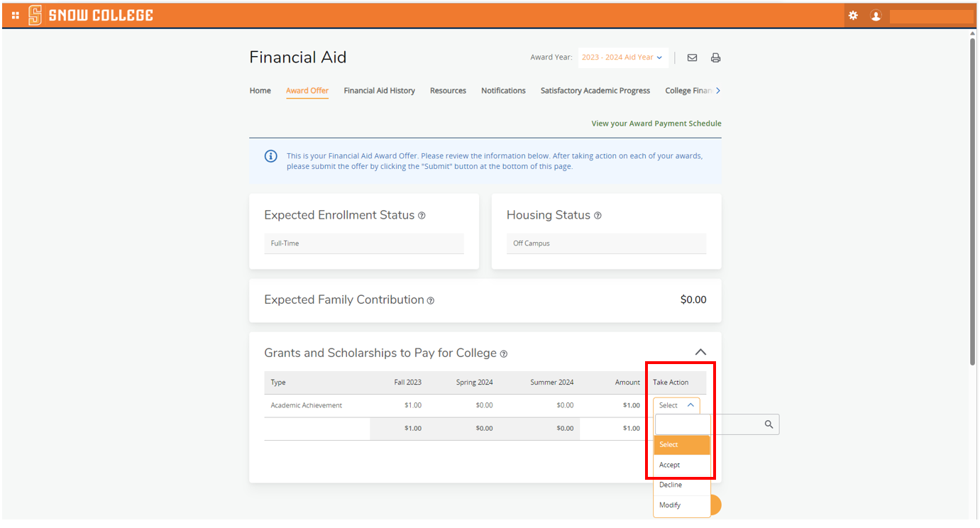Viewport: 980px width, 528px height.
Task: Open the apps grid menu icon
Action: pos(16,15)
